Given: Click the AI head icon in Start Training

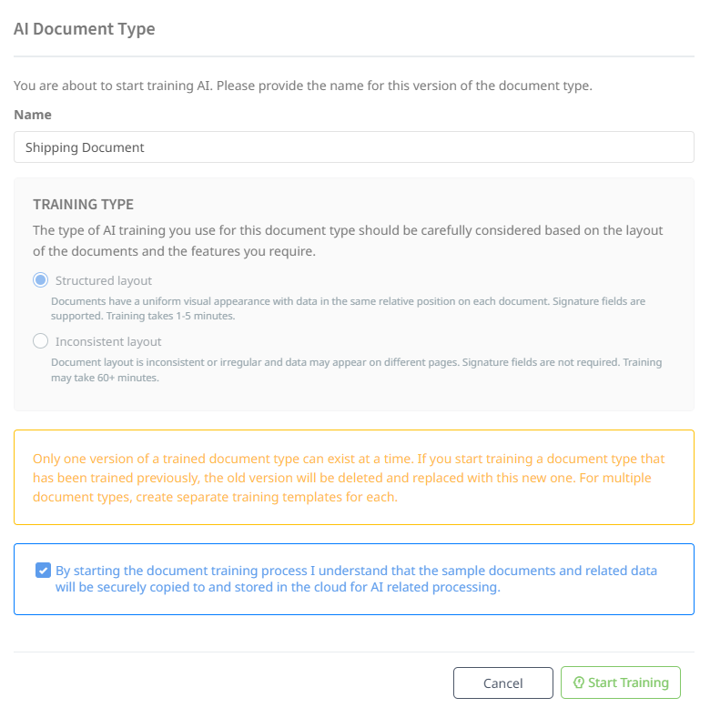Looking at the screenshot, I should tap(580, 682).
